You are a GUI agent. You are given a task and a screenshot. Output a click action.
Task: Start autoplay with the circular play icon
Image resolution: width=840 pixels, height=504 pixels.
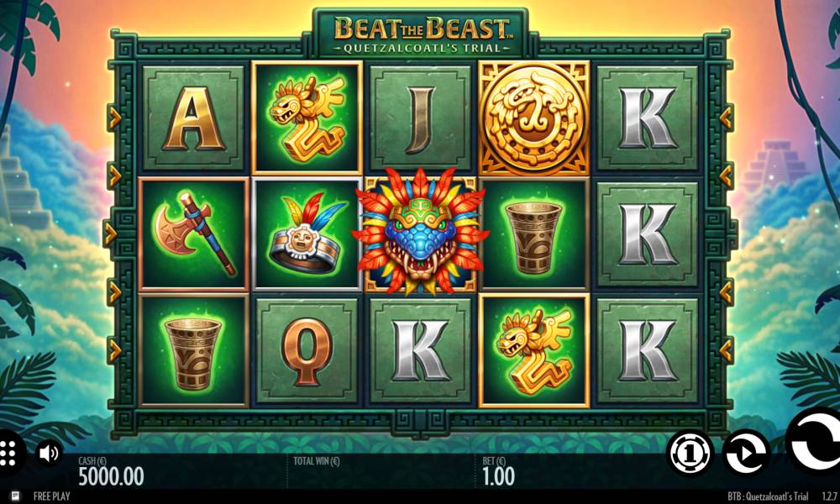(x=746, y=454)
